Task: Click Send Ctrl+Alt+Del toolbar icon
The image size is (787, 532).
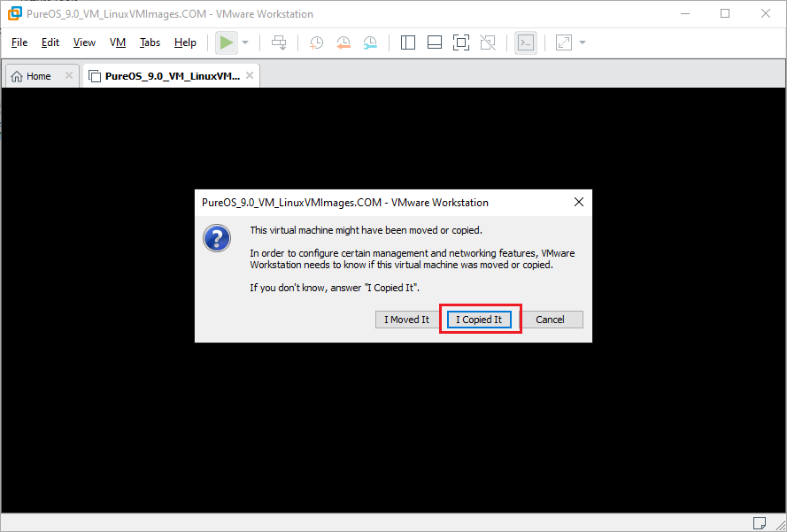Action: (x=279, y=42)
